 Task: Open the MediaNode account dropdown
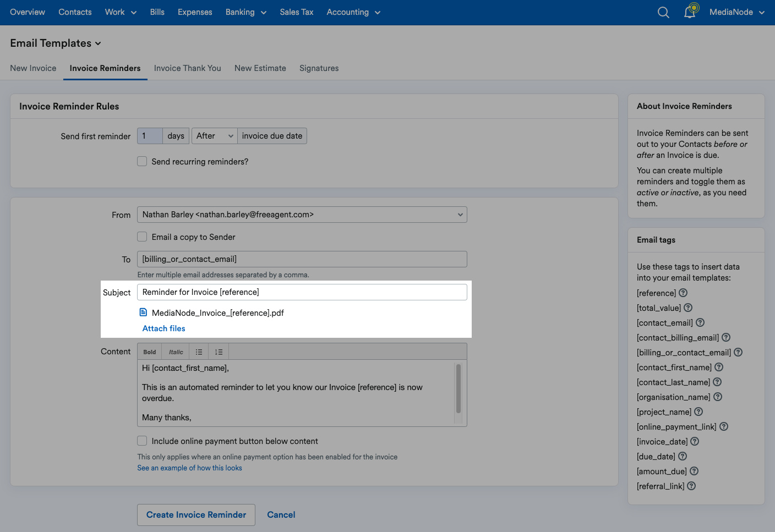[x=737, y=12]
